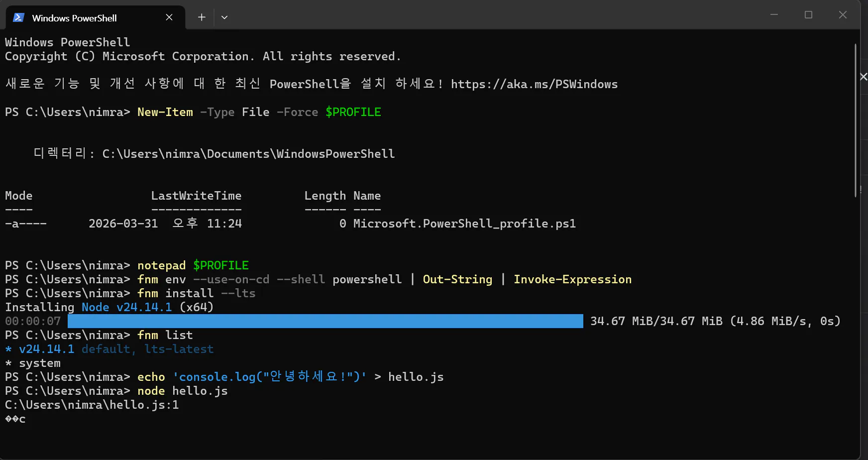Click the Invoke-Expression command text
868x460 pixels.
tap(573, 279)
